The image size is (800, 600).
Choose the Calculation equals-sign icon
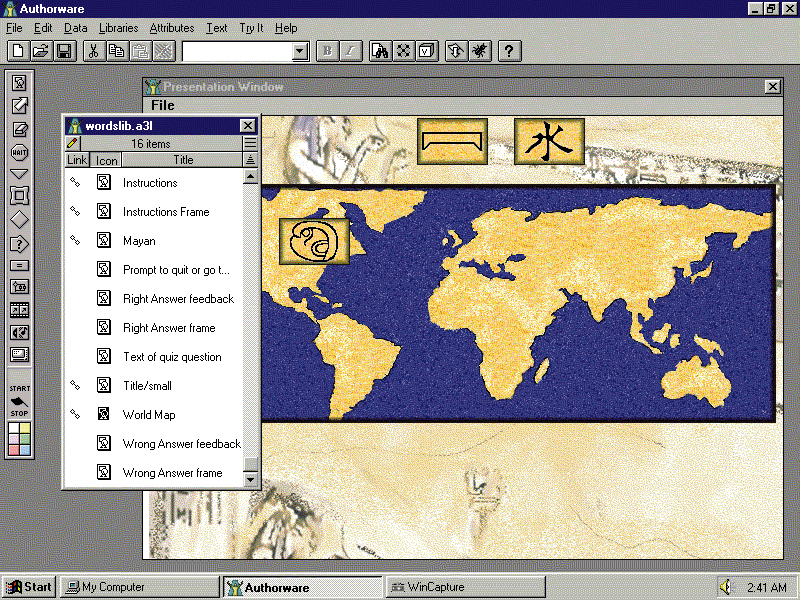click(x=19, y=265)
